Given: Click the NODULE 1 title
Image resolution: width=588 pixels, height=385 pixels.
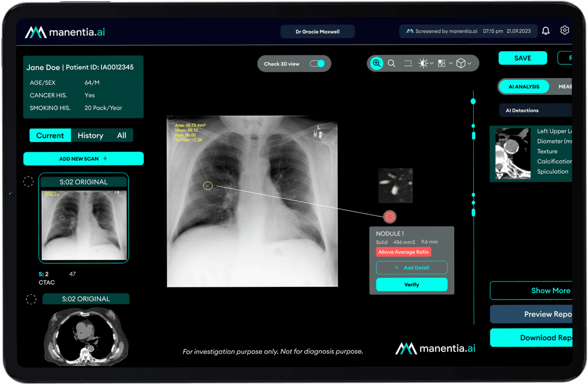Looking at the screenshot, I should pos(390,234).
